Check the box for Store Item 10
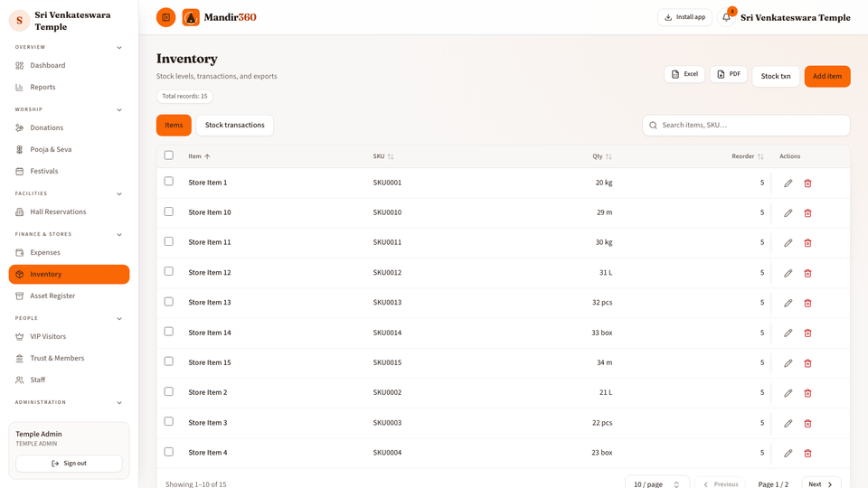This screenshot has height=488, width=868. [x=169, y=211]
